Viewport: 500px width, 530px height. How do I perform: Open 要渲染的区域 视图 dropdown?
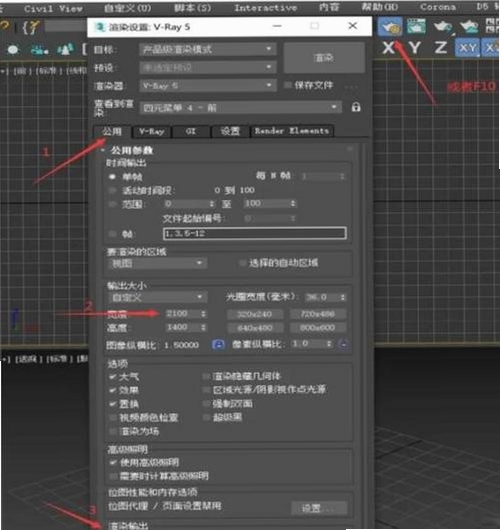[157, 263]
